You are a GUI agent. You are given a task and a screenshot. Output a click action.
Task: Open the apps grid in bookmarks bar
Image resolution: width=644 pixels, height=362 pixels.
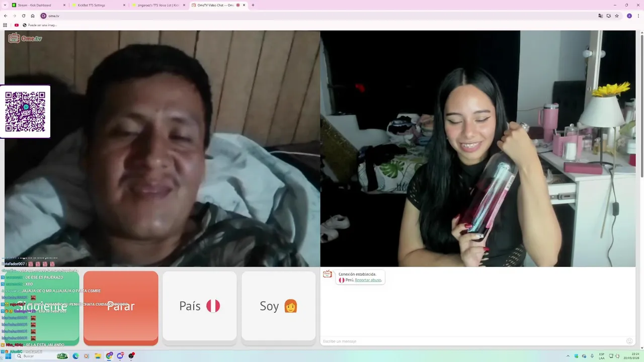pyautogui.click(x=6, y=25)
